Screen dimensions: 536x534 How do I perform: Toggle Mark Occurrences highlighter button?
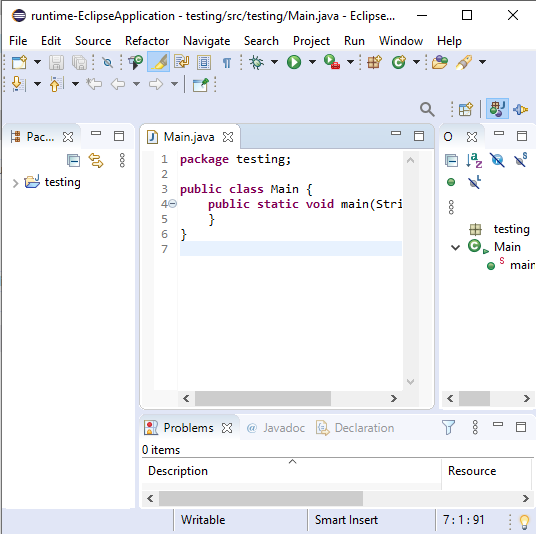pyautogui.click(x=159, y=62)
